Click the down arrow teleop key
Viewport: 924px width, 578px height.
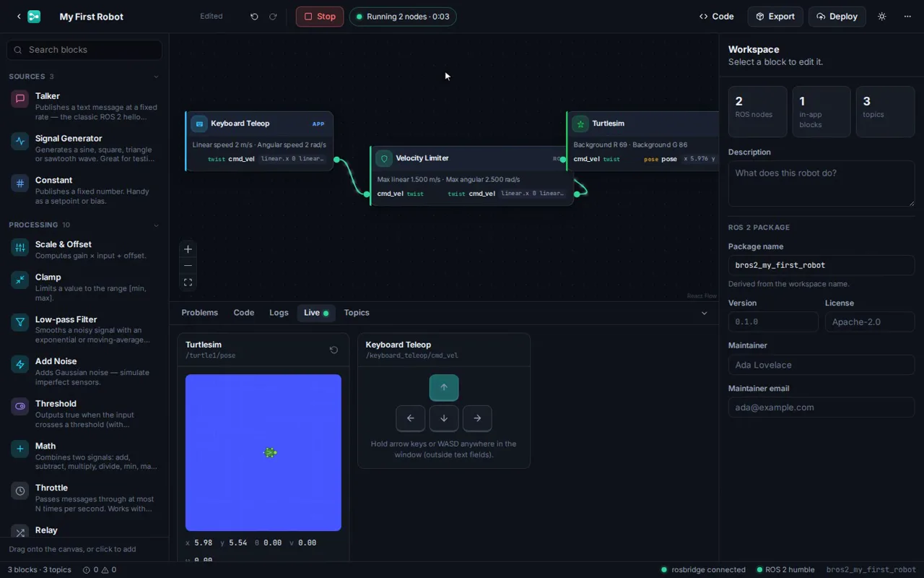(444, 418)
